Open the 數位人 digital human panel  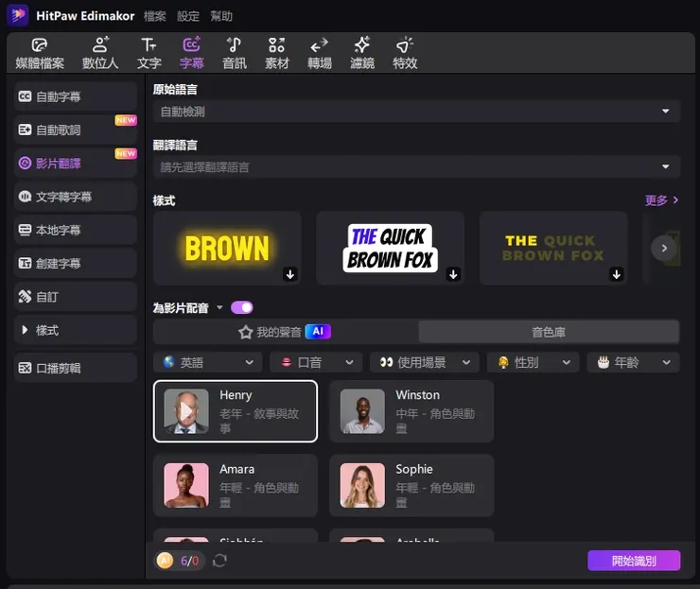[x=100, y=54]
